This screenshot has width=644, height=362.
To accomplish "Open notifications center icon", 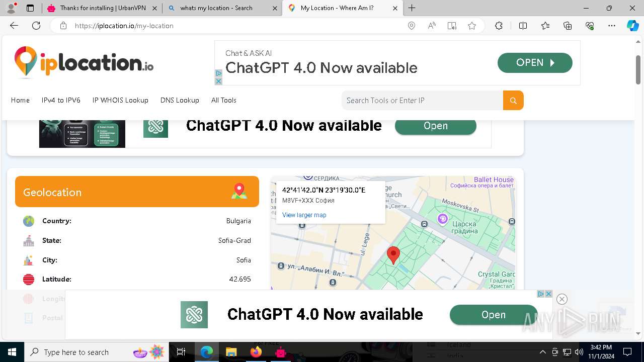I will tap(627, 352).
